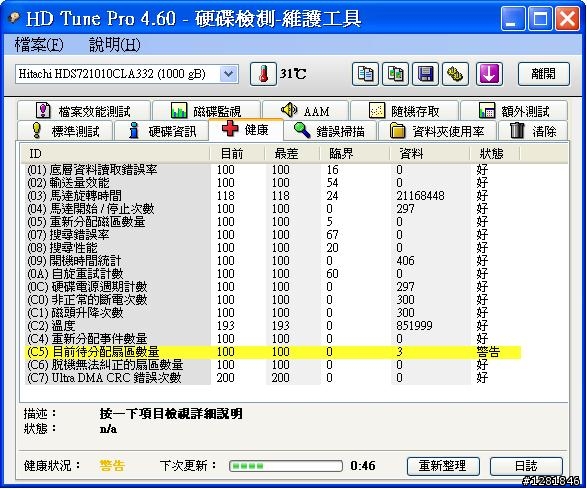Select the (08) 搜尋性能 row
The width and height of the screenshot is (587, 489).
pos(273,248)
